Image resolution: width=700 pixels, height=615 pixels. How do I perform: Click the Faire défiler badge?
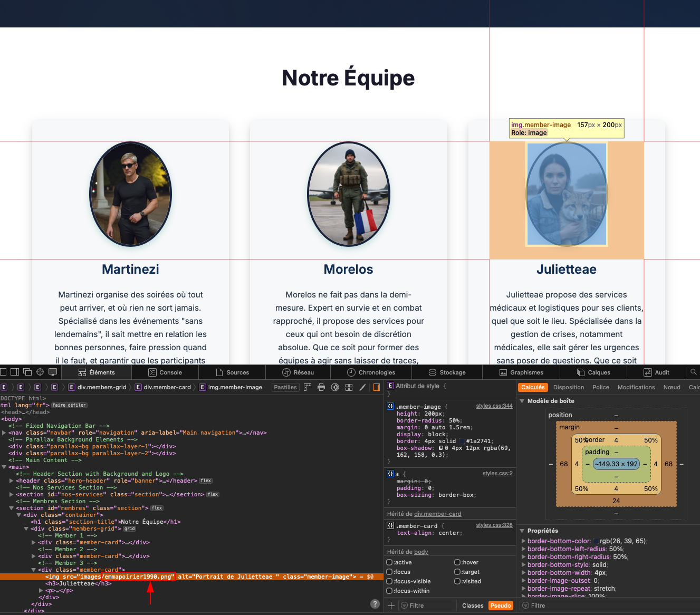point(69,405)
